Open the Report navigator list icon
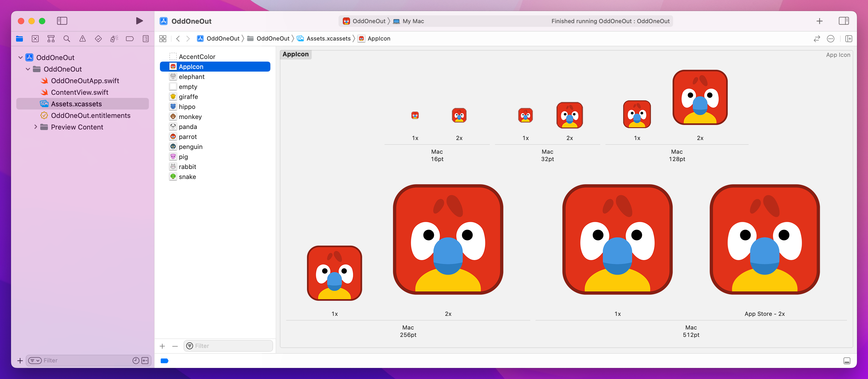Screen dimensions: 868x379 pos(145,38)
